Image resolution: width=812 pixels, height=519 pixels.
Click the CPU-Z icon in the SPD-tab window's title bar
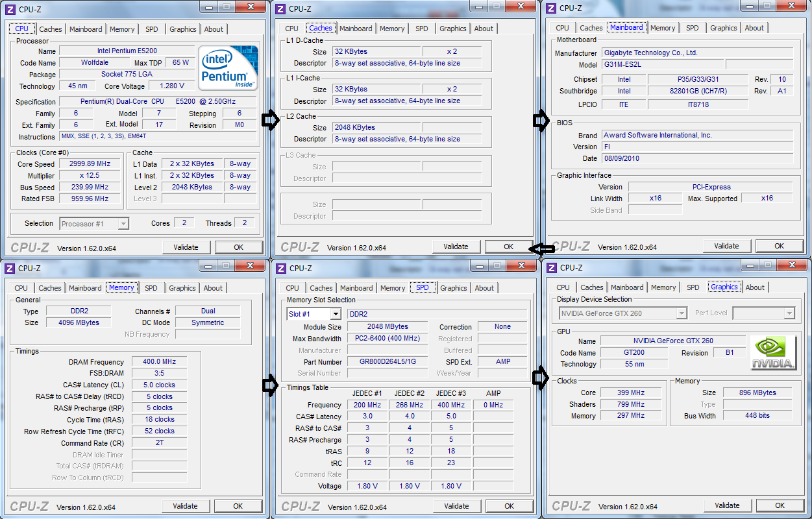281,268
